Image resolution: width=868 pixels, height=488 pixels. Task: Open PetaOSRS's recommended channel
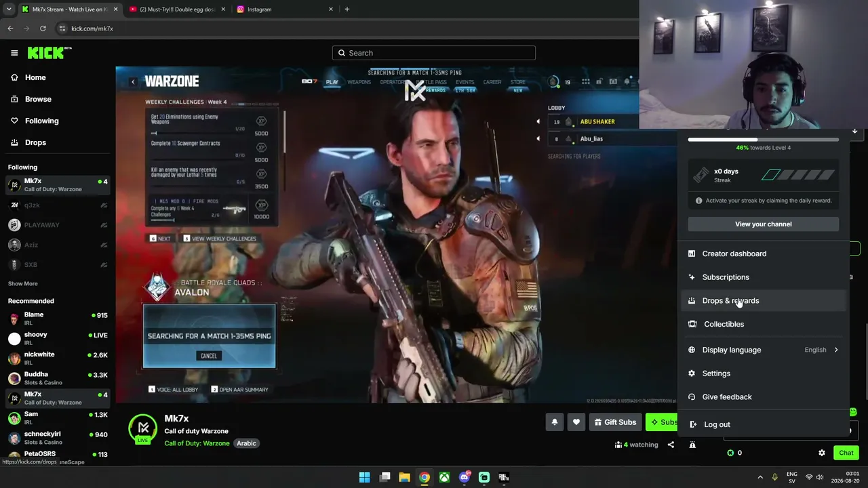coord(58,455)
